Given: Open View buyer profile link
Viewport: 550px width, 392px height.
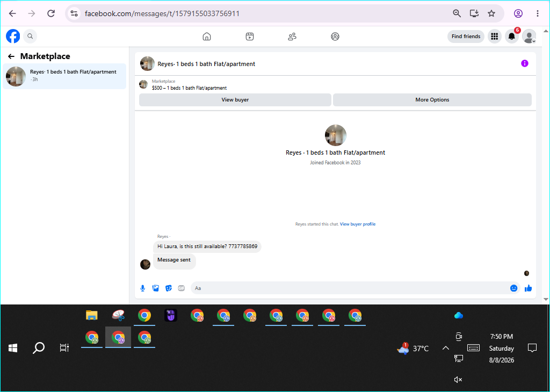Looking at the screenshot, I should [358, 224].
